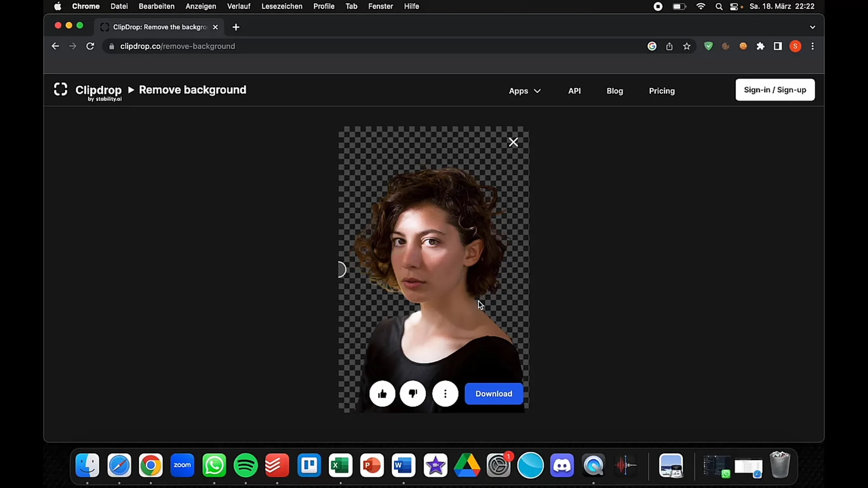868x488 pixels.
Task: Open WhatsApp from the dock
Action: click(x=214, y=465)
